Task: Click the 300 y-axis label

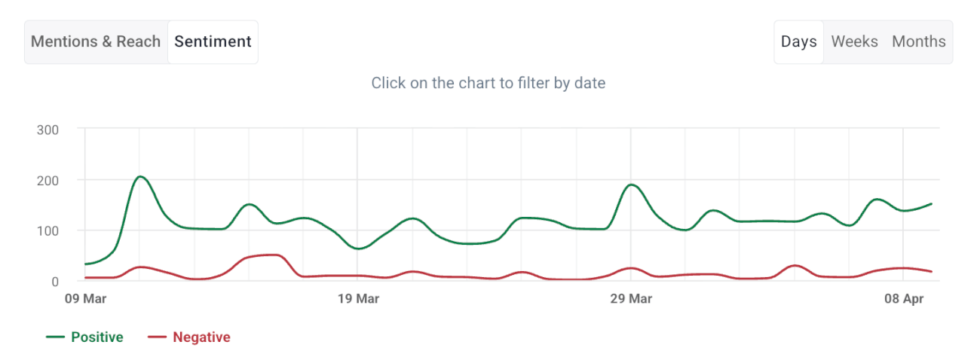Action: pos(47,129)
